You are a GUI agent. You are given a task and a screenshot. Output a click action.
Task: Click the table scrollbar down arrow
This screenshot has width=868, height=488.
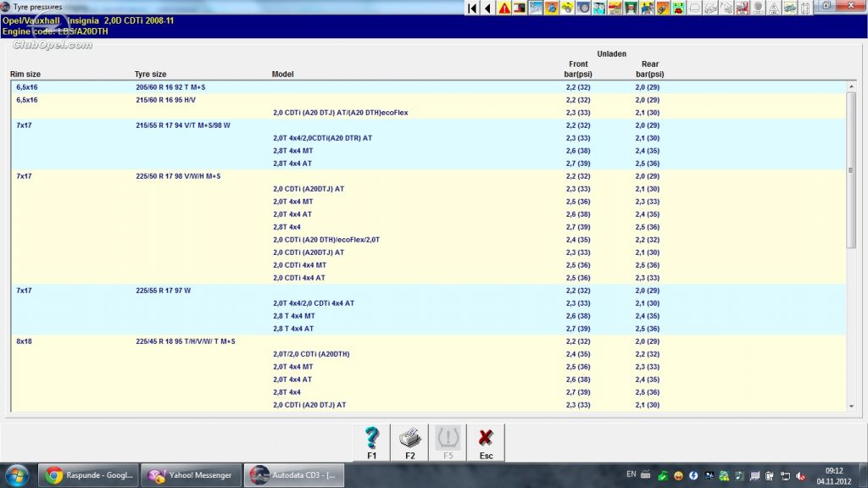click(x=851, y=406)
